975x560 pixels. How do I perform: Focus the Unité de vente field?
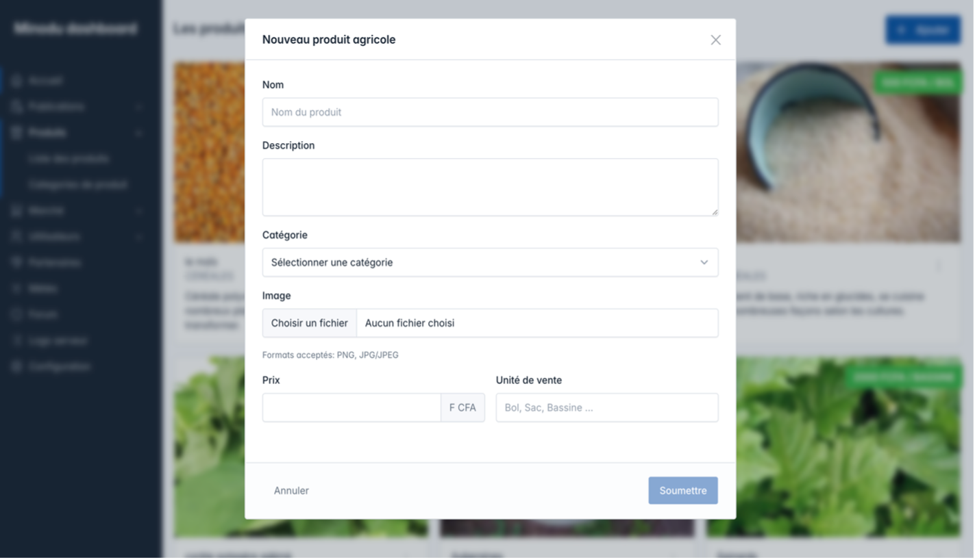(606, 408)
